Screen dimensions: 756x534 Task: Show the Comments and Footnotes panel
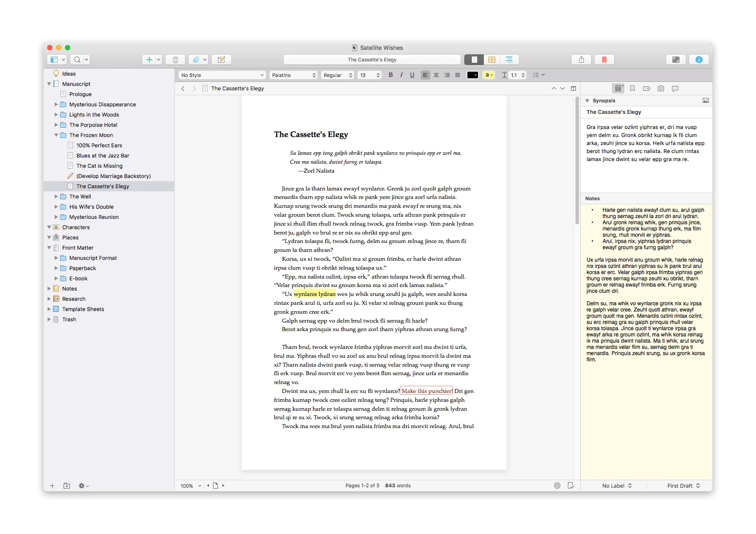676,88
